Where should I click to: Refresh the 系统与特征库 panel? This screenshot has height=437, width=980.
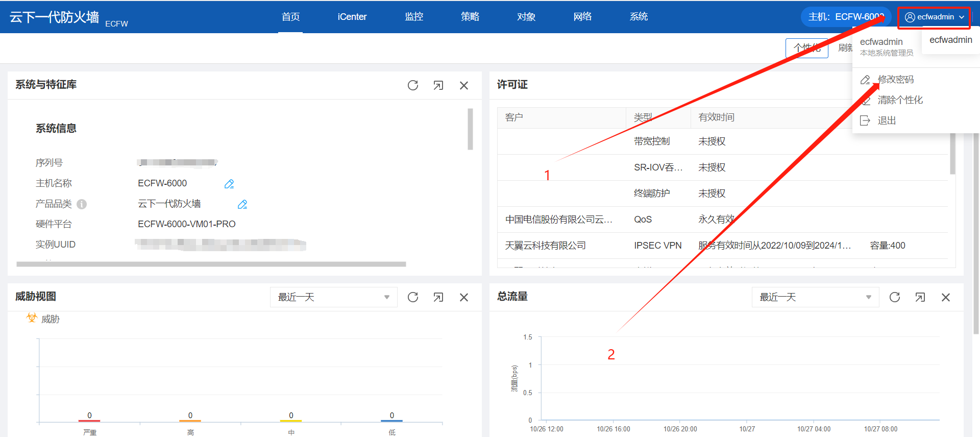(412, 85)
